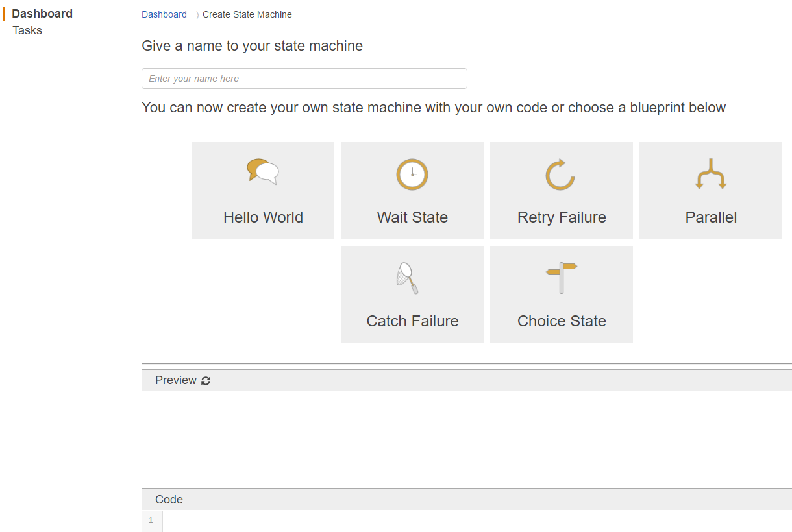792x532 pixels.
Task: Refresh the Preview using the refresh icon
Action: point(206,381)
